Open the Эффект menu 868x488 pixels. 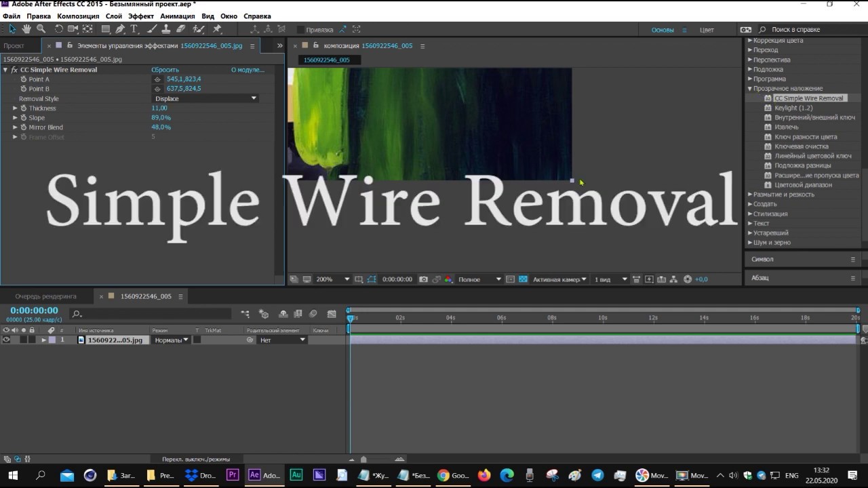pyautogui.click(x=140, y=16)
